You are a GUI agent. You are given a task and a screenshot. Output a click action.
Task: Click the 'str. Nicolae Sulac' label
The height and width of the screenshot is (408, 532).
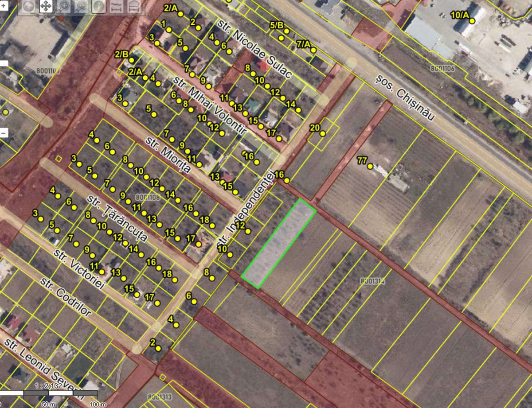[254, 48]
